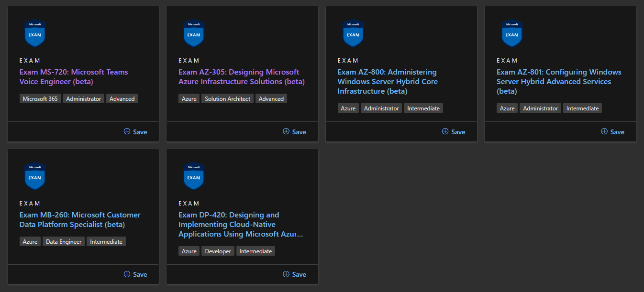644x292 pixels.
Task: Click the Solution Architect tag on AZ-305 card
Action: point(227,99)
